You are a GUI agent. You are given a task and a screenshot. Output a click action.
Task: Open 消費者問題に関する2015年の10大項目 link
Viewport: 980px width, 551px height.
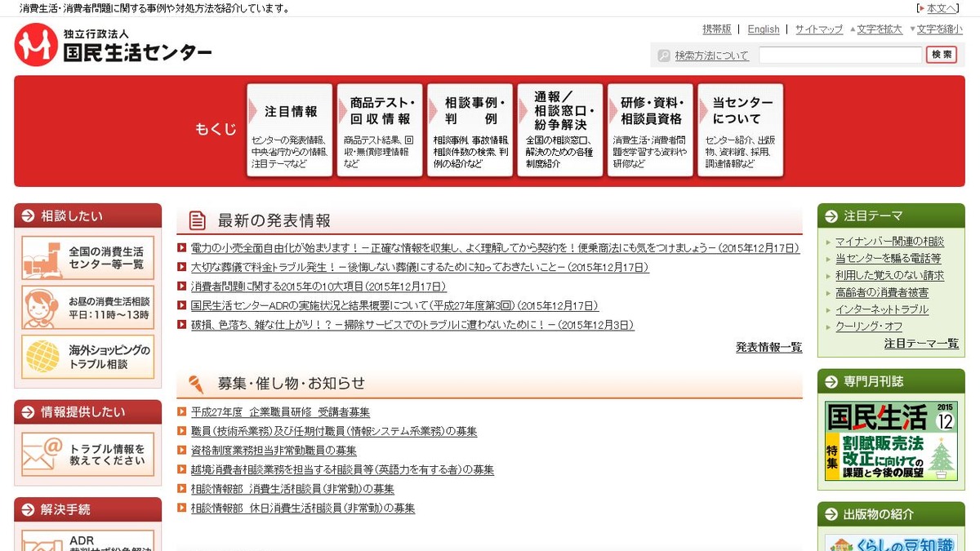tap(318, 287)
